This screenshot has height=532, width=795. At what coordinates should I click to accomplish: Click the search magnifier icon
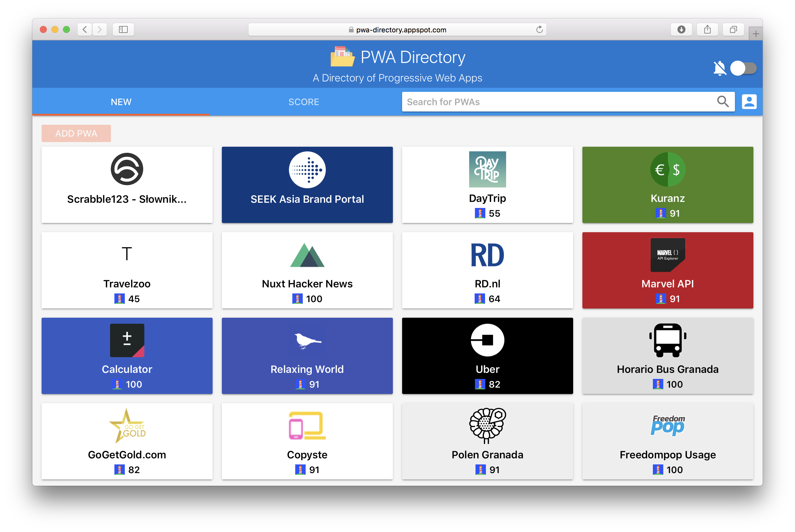(723, 101)
